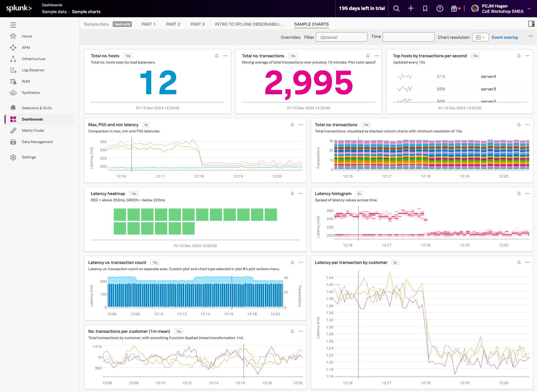Screen dimensions: 537x392
Task: Toggle the hamburger navigation menu
Action: tap(13, 25)
